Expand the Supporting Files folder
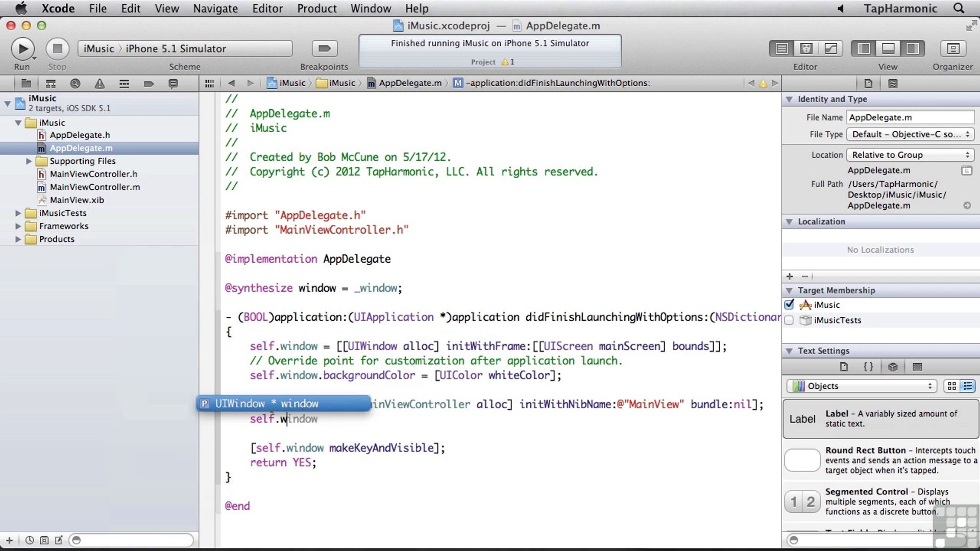The height and width of the screenshot is (551, 980). [29, 161]
